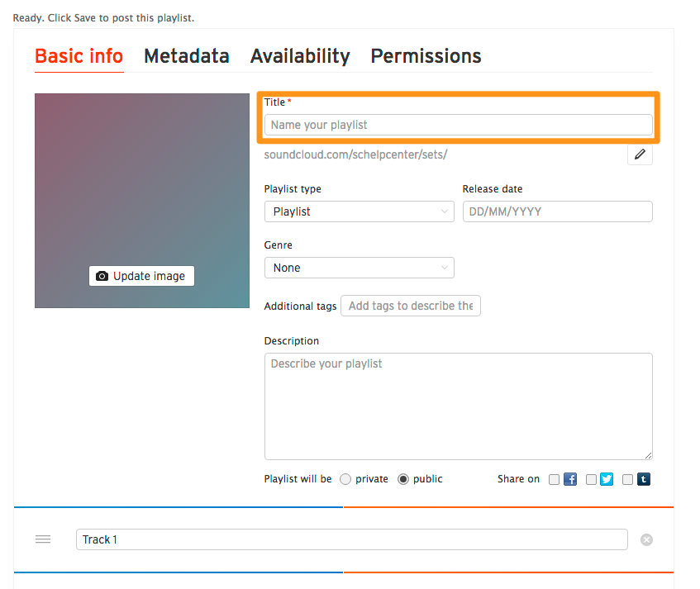Click the gradient playlist artwork thumbnail

pyautogui.click(x=141, y=182)
